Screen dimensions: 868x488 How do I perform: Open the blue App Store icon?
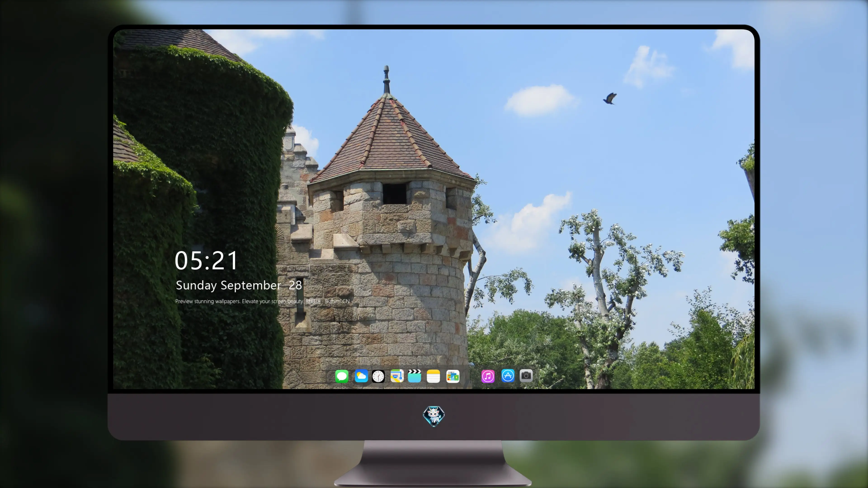pos(508,375)
